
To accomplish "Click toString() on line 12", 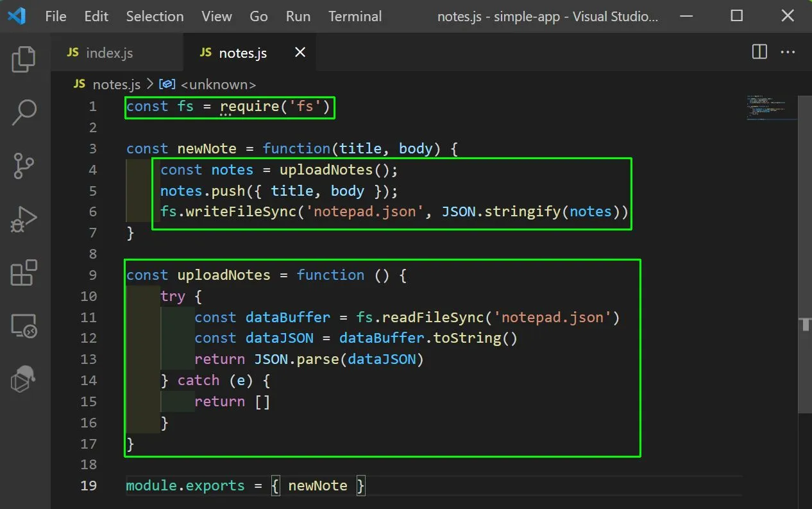I will click(x=475, y=338).
